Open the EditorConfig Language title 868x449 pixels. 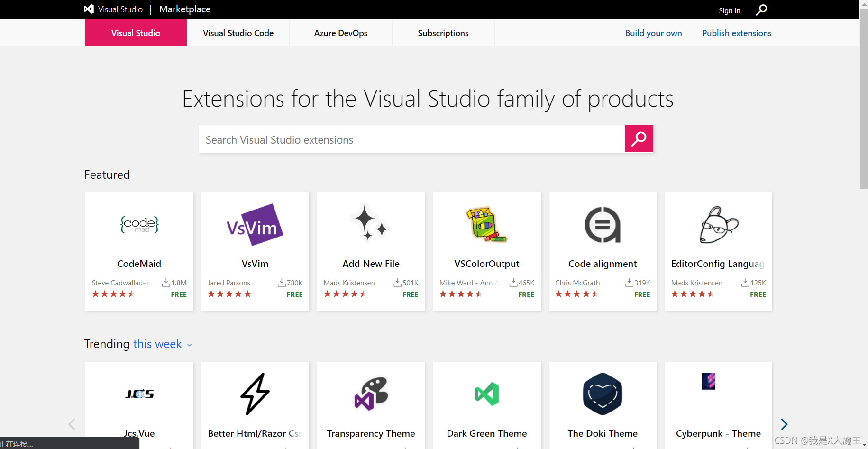click(x=718, y=264)
